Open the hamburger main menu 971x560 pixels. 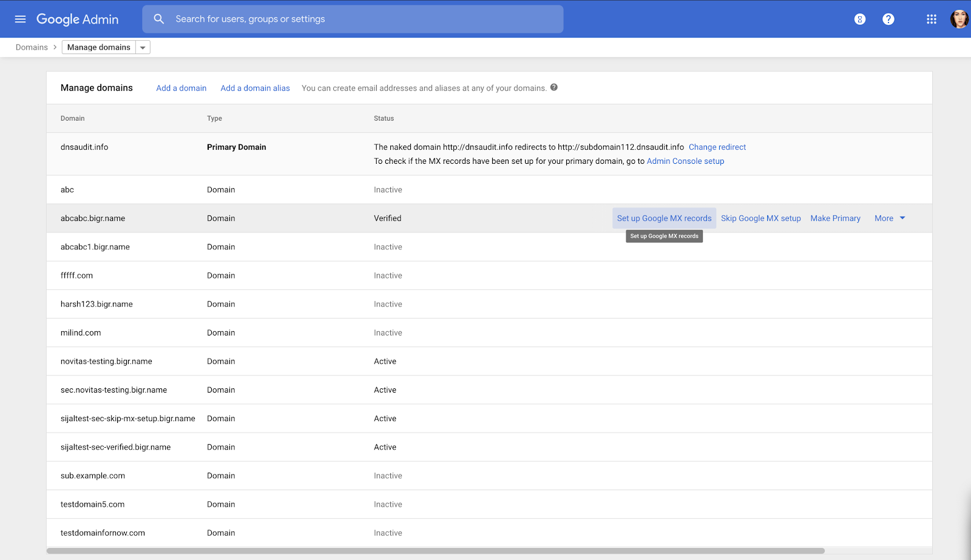tap(20, 19)
